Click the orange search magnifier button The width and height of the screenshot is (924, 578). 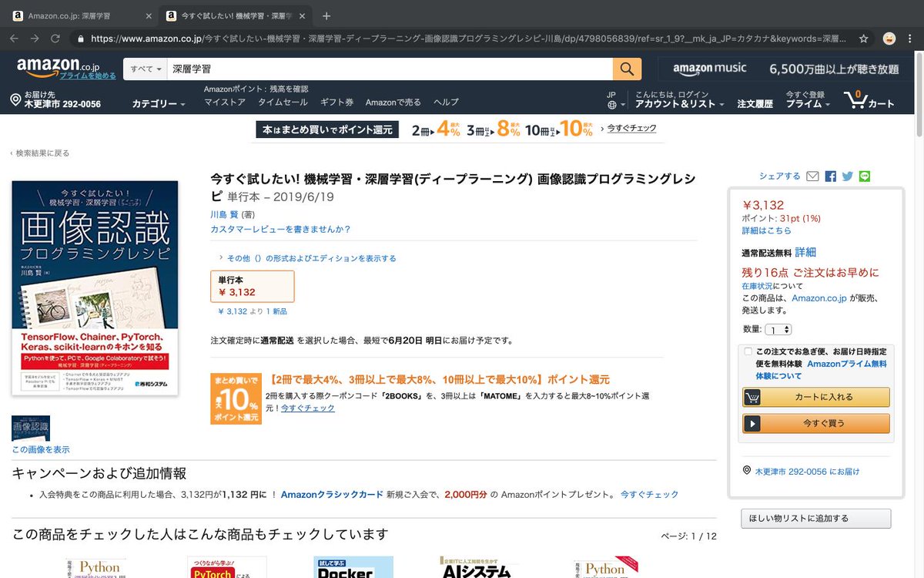click(627, 69)
